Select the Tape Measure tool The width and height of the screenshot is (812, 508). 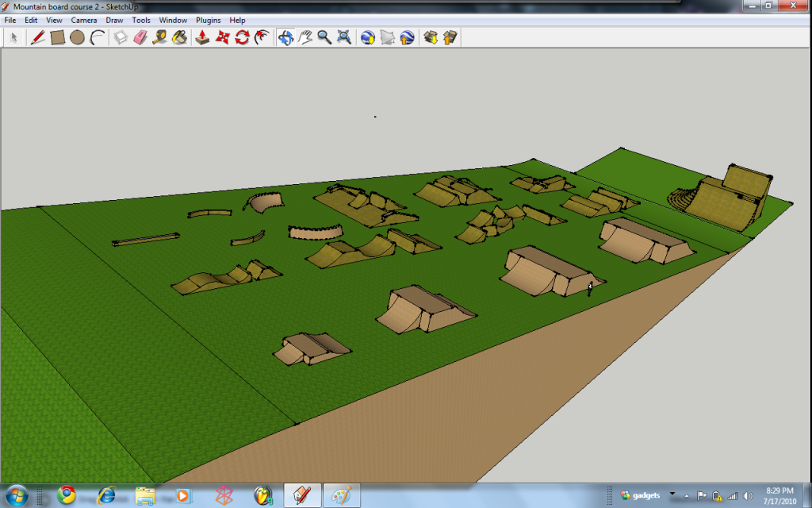click(160, 37)
